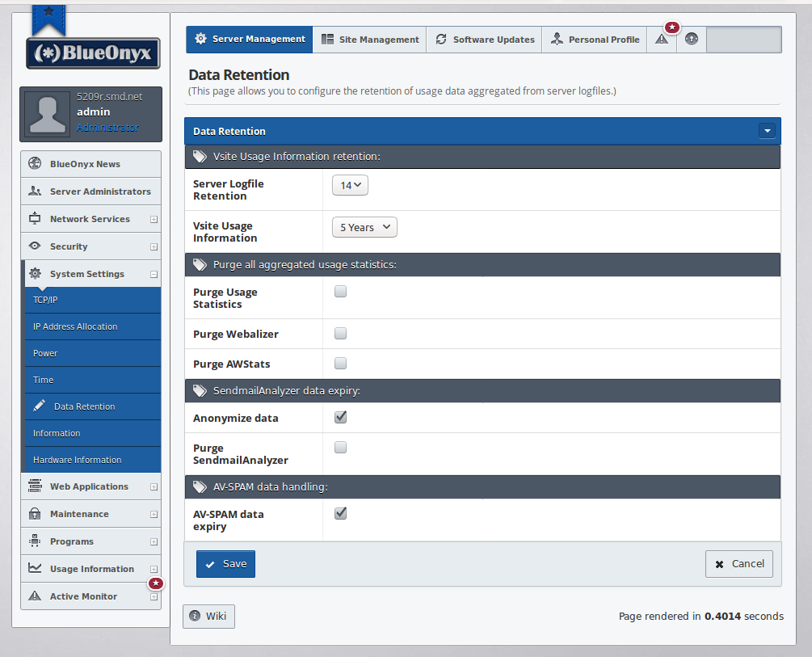Collapse the Data Retention panel with arrow button
The height and width of the screenshot is (657, 812).
point(767,131)
